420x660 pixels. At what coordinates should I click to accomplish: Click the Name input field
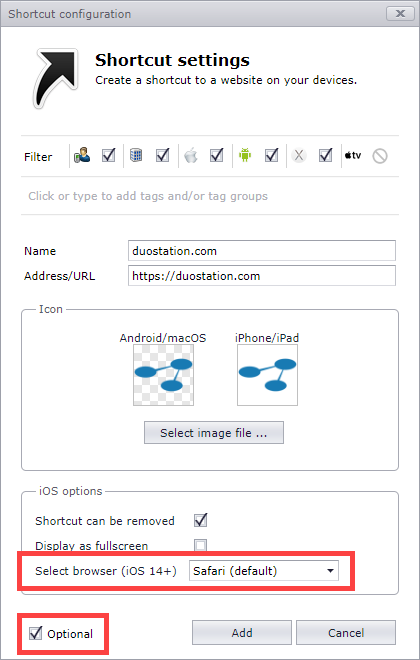(262, 251)
